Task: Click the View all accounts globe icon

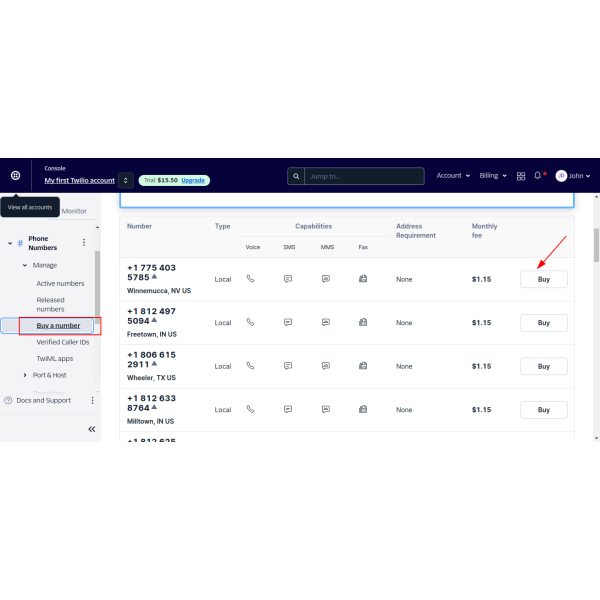Action: coord(16,175)
